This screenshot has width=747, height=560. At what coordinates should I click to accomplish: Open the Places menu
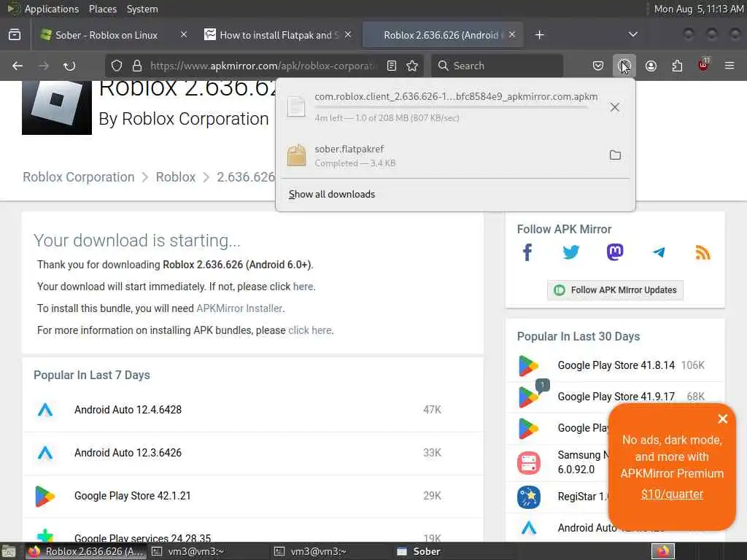pyautogui.click(x=103, y=9)
